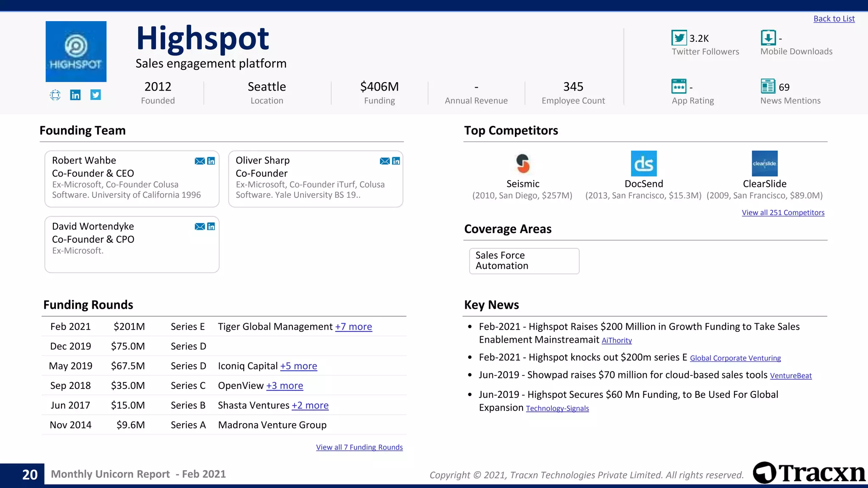Click the Feb 2021 funding round date
The image size is (868, 488).
coord(70,327)
